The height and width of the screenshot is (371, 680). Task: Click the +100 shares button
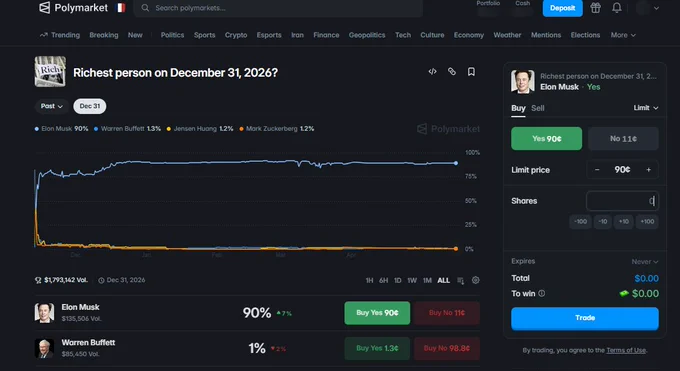[x=647, y=222]
